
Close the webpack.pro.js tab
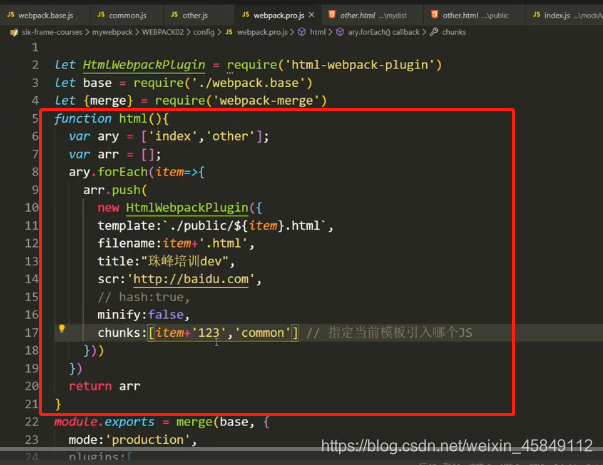click(x=311, y=15)
